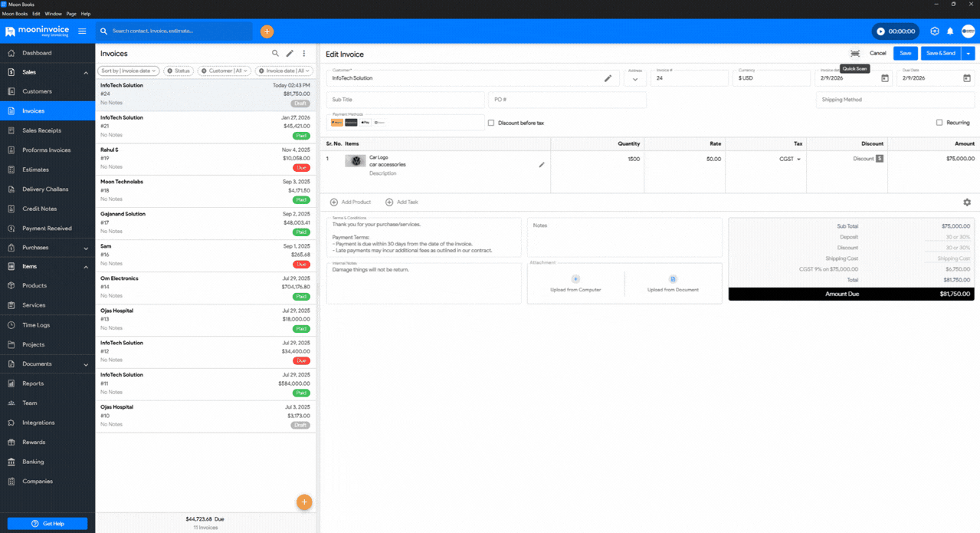Open the Sort by Invoice date dropdown
The width and height of the screenshot is (980, 533).
point(129,71)
